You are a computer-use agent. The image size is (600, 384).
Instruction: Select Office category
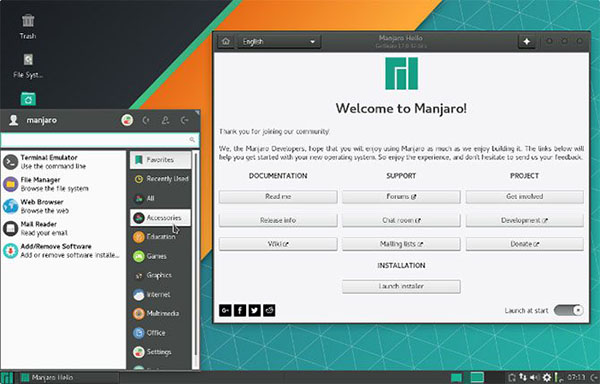click(160, 332)
